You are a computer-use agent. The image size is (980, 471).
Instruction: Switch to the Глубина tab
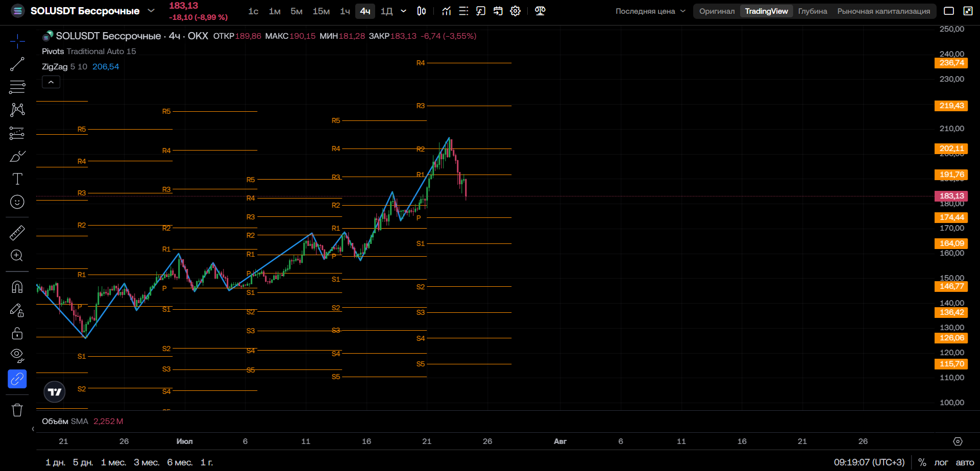click(813, 11)
